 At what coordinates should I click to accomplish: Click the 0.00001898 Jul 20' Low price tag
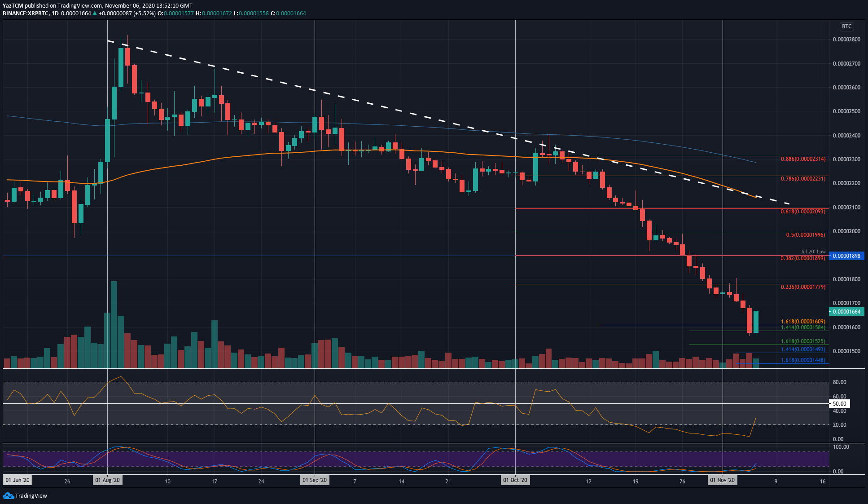pyautogui.click(x=846, y=256)
